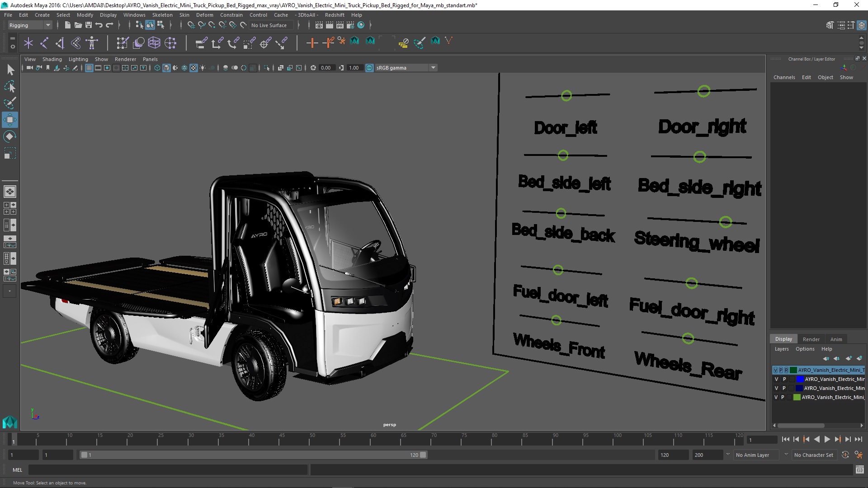Click the No Live Surface field
The image size is (868, 488).
click(x=271, y=25)
